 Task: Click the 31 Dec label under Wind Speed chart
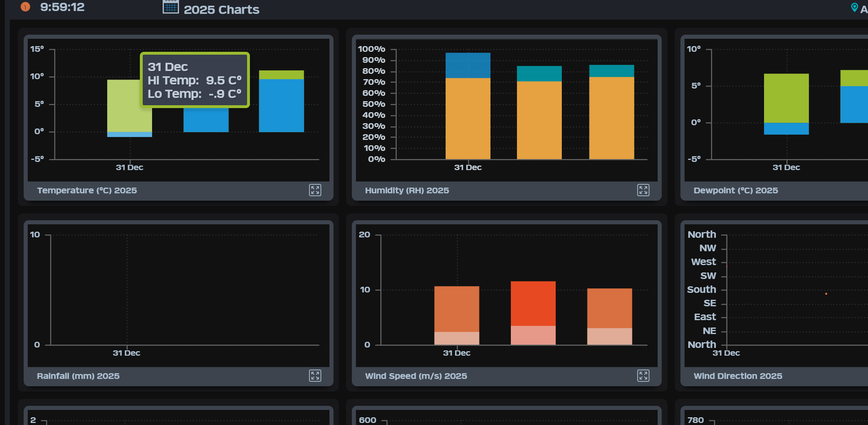click(457, 353)
